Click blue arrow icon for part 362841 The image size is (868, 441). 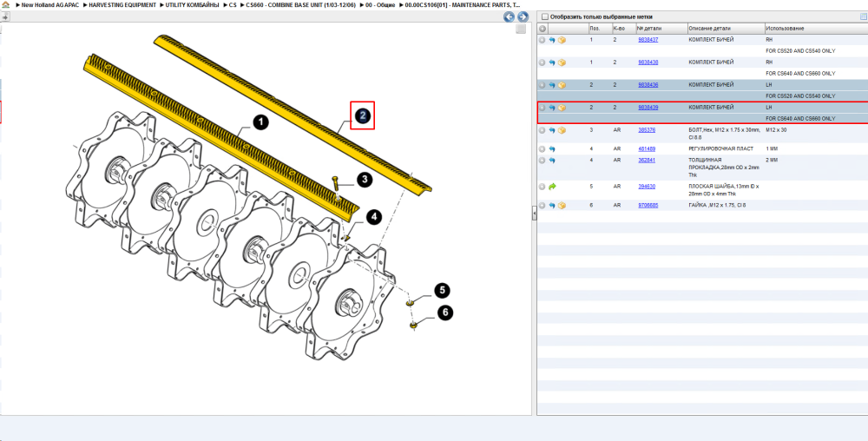[x=552, y=161]
